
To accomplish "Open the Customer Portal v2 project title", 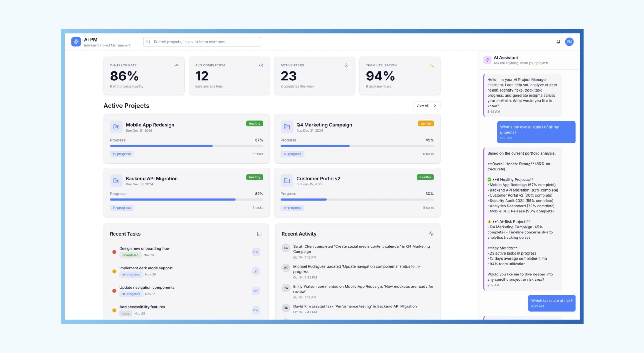I will point(318,179).
